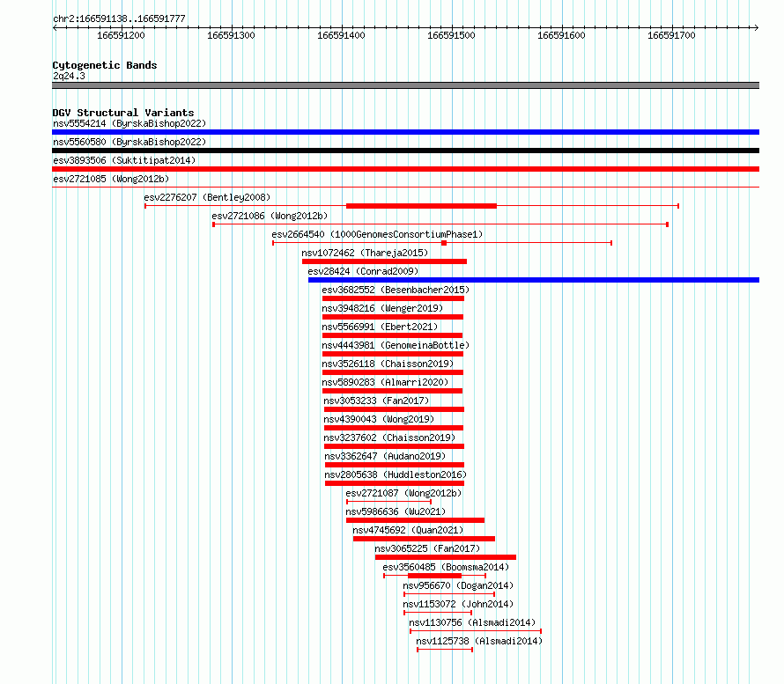Open nsv4443981 (GenomeinaBottle) variant
Viewport: 784px width, 684px height.
396,345
